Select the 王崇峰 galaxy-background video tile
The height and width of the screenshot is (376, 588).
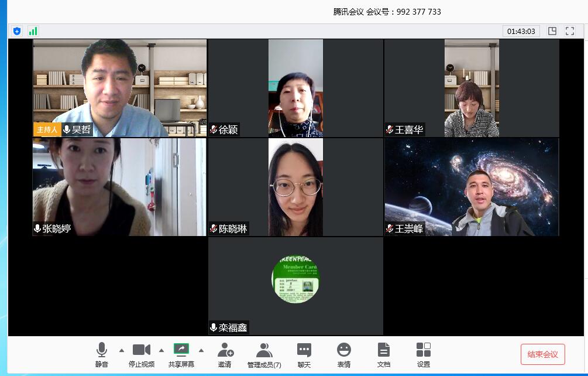click(472, 187)
